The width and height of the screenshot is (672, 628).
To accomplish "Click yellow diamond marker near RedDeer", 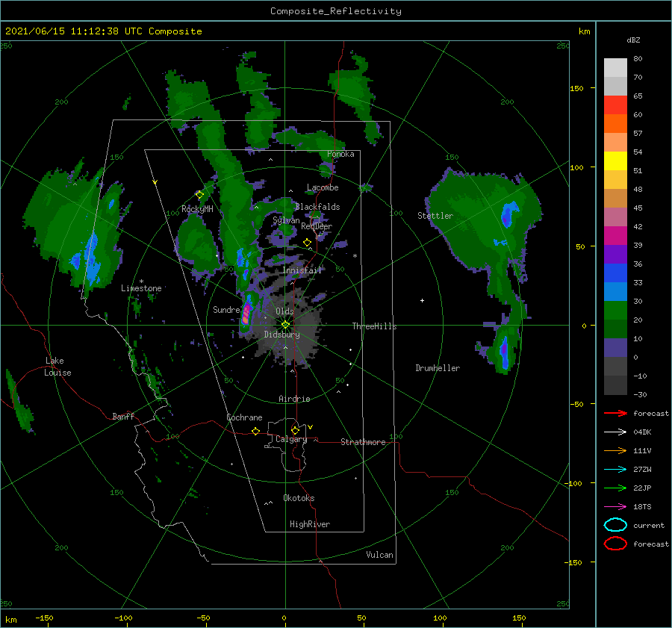I will (x=308, y=243).
